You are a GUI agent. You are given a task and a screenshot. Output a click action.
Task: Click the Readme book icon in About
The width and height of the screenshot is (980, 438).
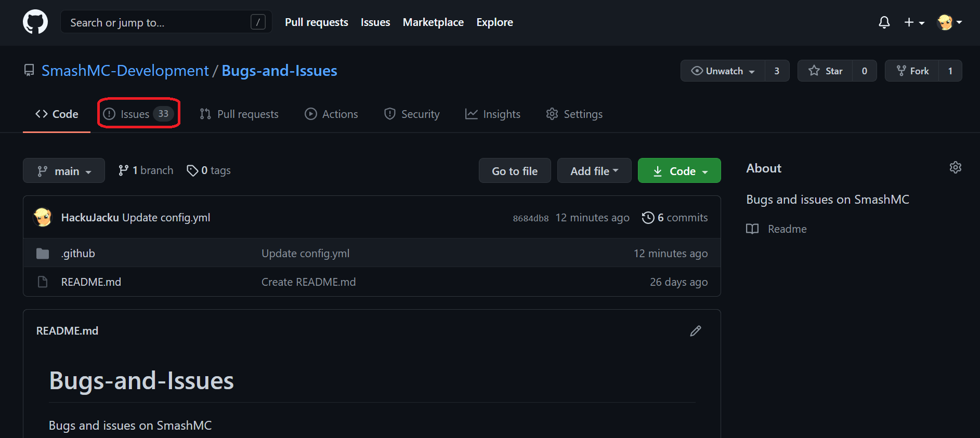752,229
